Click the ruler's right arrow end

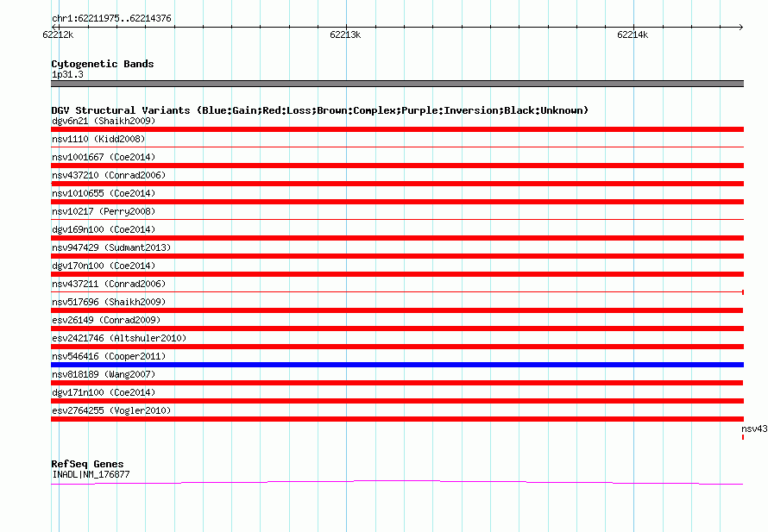pyautogui.click(x=741, y=27)
